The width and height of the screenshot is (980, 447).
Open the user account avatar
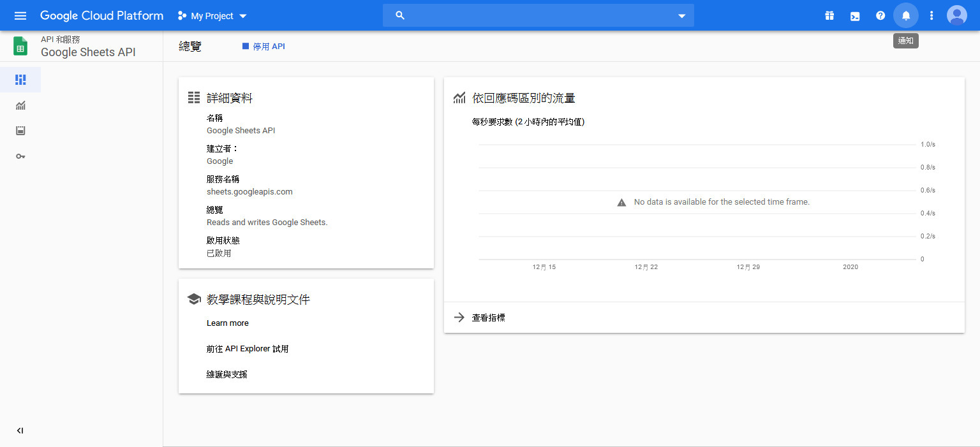957,15
